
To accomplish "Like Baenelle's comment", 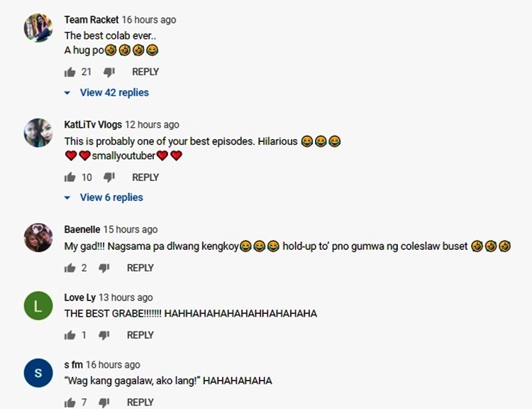I will 70,268.
